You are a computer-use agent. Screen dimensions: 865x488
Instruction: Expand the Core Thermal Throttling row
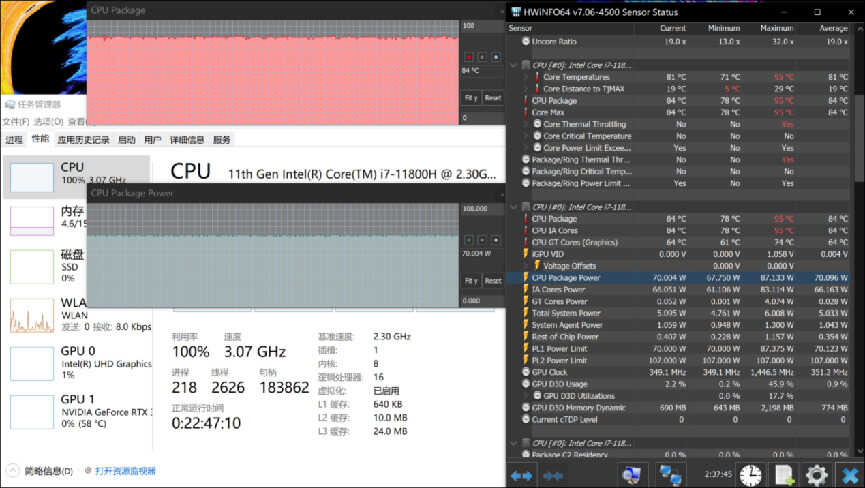pos(525,124)
